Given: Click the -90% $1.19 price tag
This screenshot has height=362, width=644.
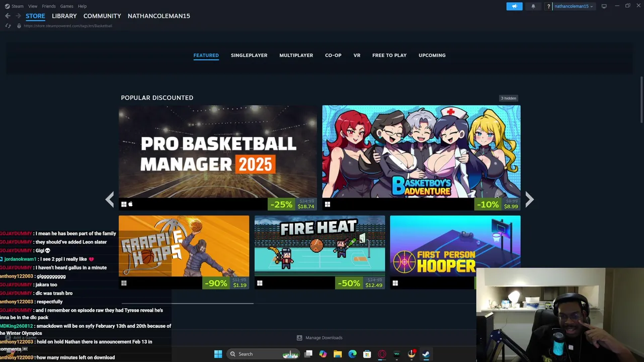Looking at the screenshot, I should (x=226, y=283).
